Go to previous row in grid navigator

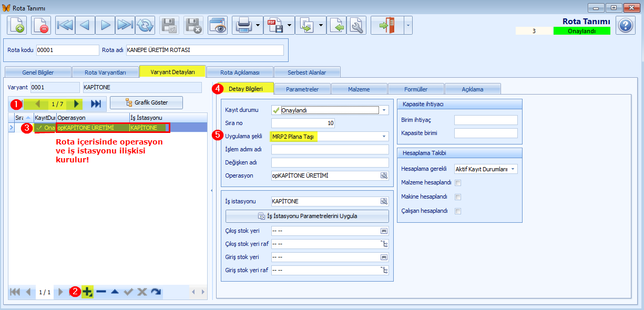coord(28,292)
